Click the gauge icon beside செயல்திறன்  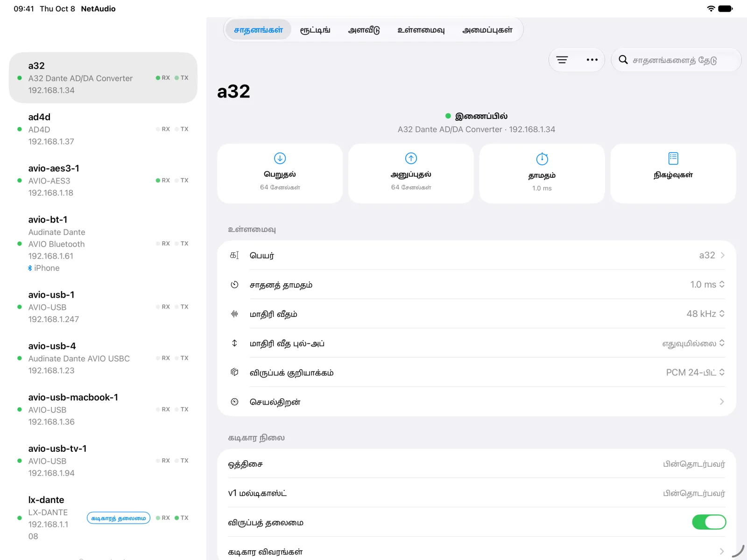pyautogui.click(x=234, y=402)
